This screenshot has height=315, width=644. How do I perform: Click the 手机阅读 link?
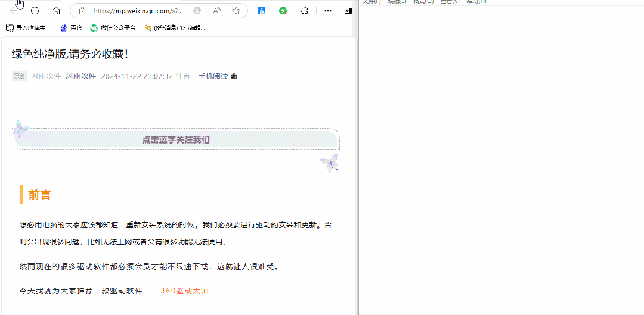coord(213,76)
